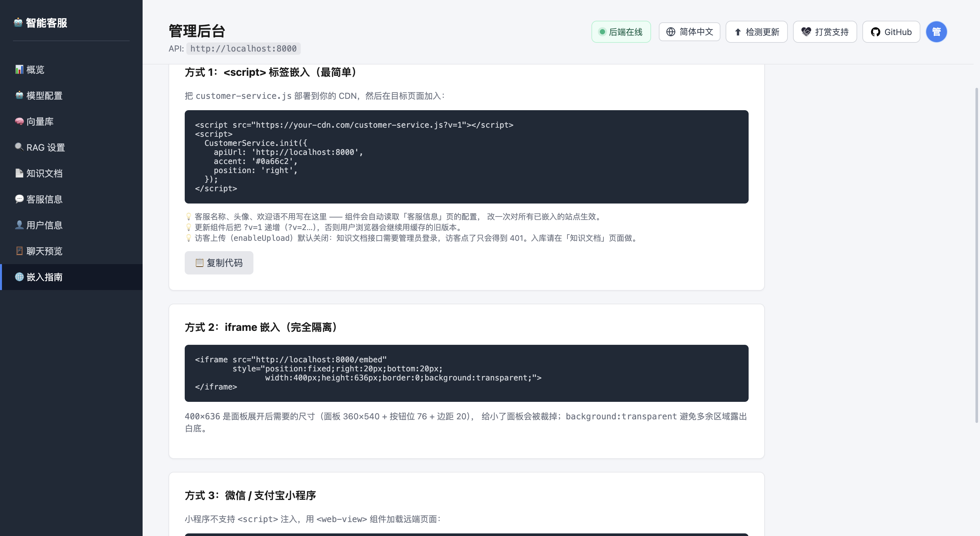
Task: Click the magnifier icon next to RAG 设置
Action: (x=19, y=147)
